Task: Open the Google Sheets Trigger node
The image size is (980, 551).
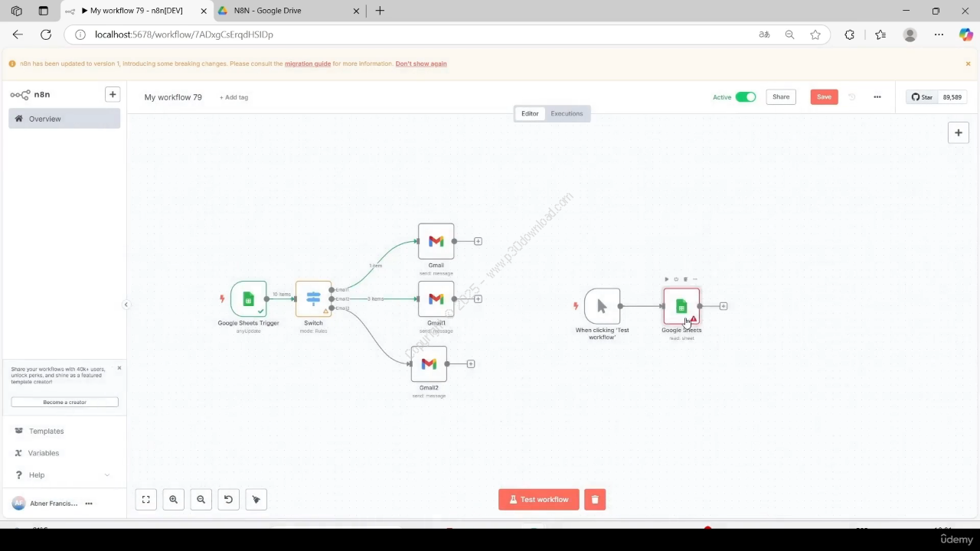Action: pyautogui.click(x=248, y=298)
